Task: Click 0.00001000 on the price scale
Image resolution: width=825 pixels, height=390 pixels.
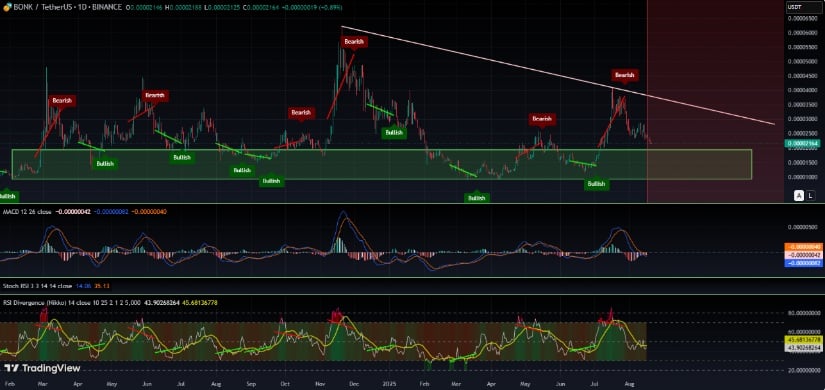Action: click(802, 176)
